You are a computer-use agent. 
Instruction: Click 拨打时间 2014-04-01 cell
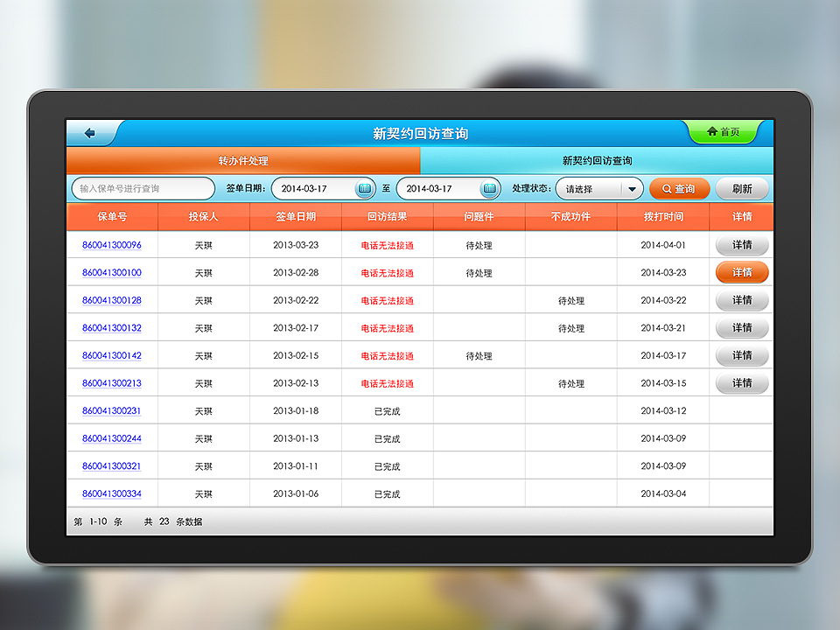pyautogui.click(x=663, y=245)
